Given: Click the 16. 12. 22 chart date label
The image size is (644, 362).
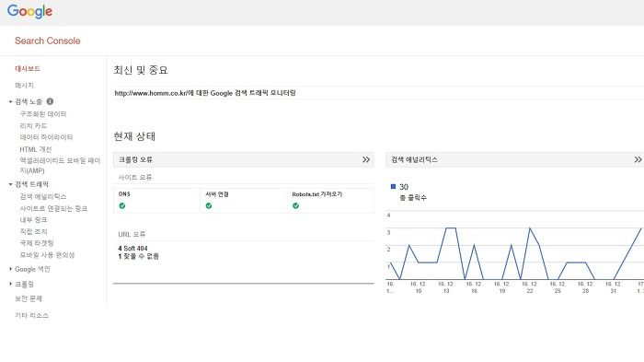Looking at the screenshot, I should (529, 287).
